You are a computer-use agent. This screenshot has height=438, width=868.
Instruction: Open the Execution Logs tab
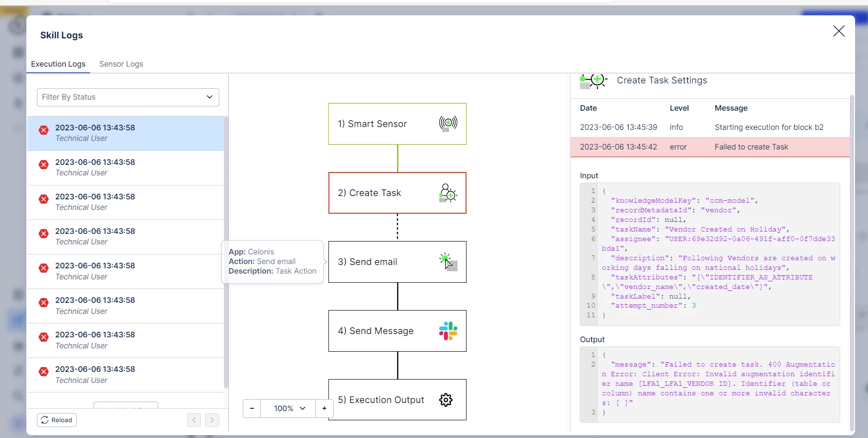pos(58,64)
